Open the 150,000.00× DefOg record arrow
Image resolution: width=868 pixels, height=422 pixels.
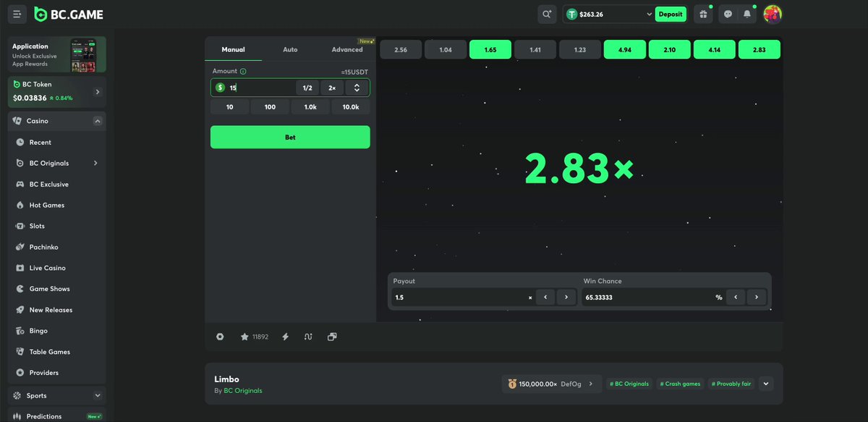tap(591, 384)
